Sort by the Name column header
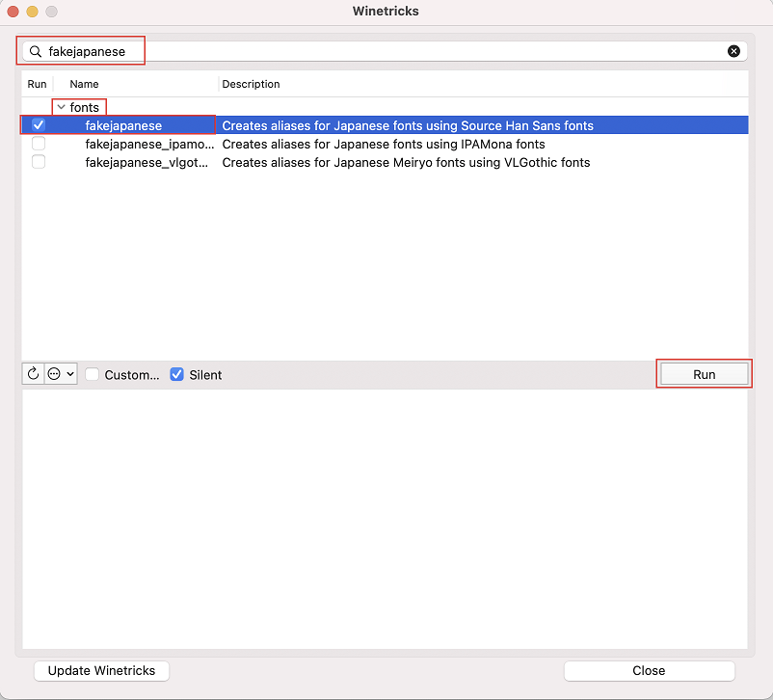The image size is (773, 700). click(84, 84)
